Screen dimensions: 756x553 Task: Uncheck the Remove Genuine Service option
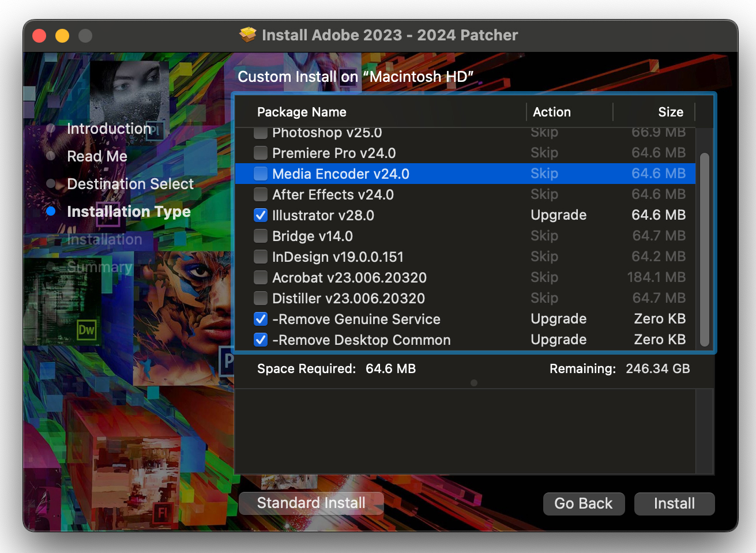260,319
